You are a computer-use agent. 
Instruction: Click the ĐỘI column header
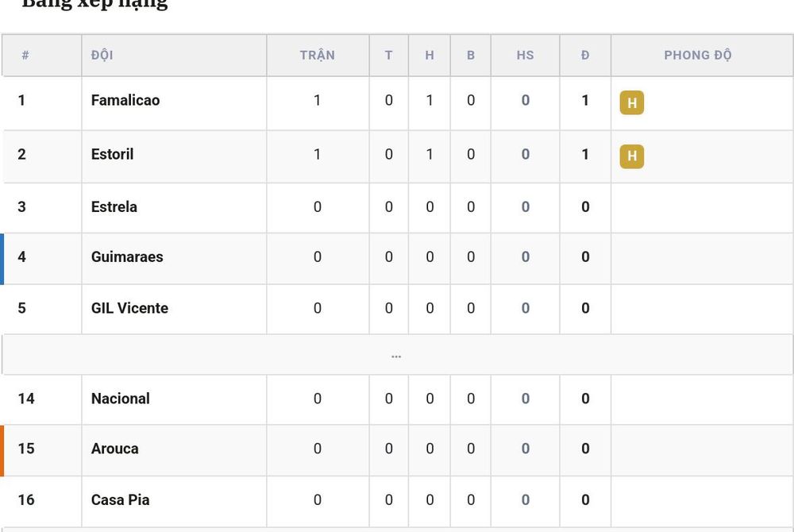coord(102,55)
